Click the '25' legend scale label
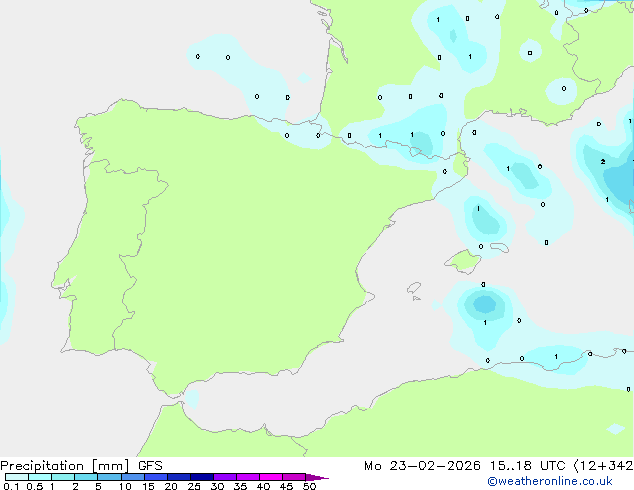The width and height of the screenshot is (634, 490). point(194,486)
